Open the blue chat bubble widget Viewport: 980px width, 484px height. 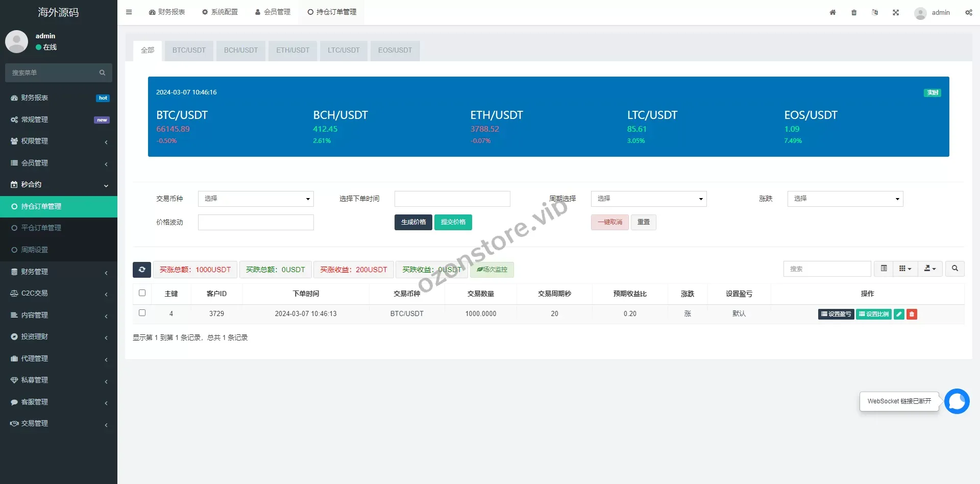click(957, 401)
